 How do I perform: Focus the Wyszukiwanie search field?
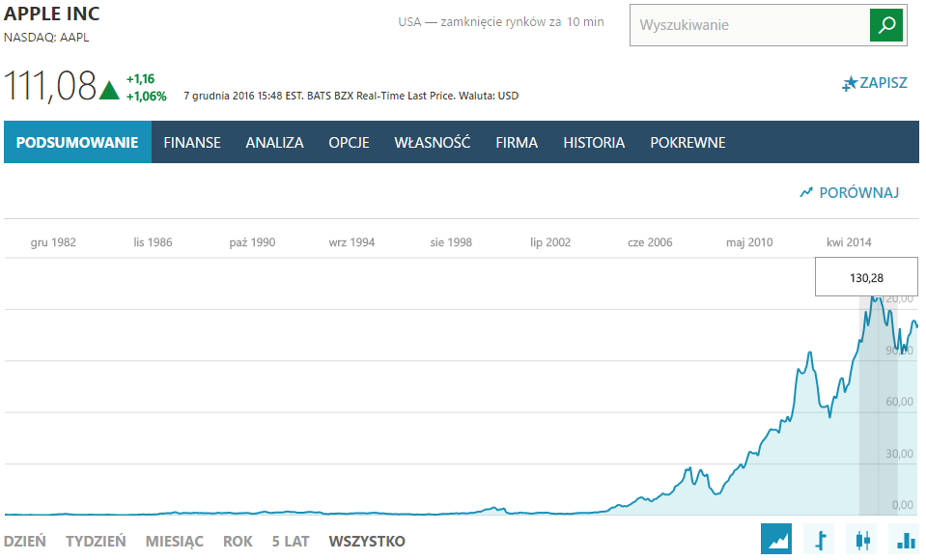(750, 25)
